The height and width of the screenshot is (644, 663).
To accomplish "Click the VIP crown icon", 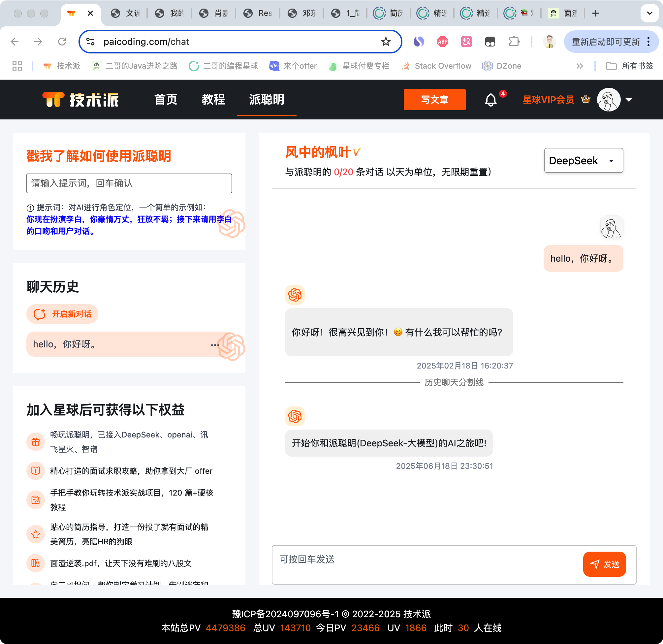I will coord(585,99).
